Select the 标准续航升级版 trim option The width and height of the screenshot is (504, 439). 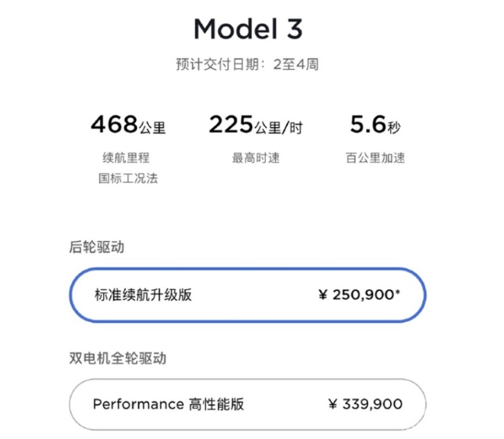[x=248, y=295]
